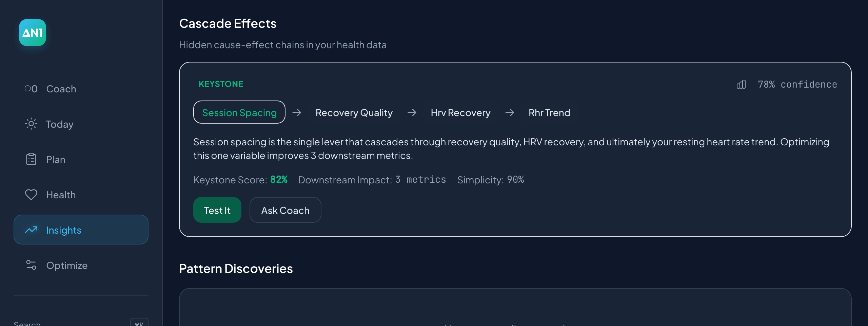Open Today via the sun icon
868x326 pixels.
coord(31,124)
